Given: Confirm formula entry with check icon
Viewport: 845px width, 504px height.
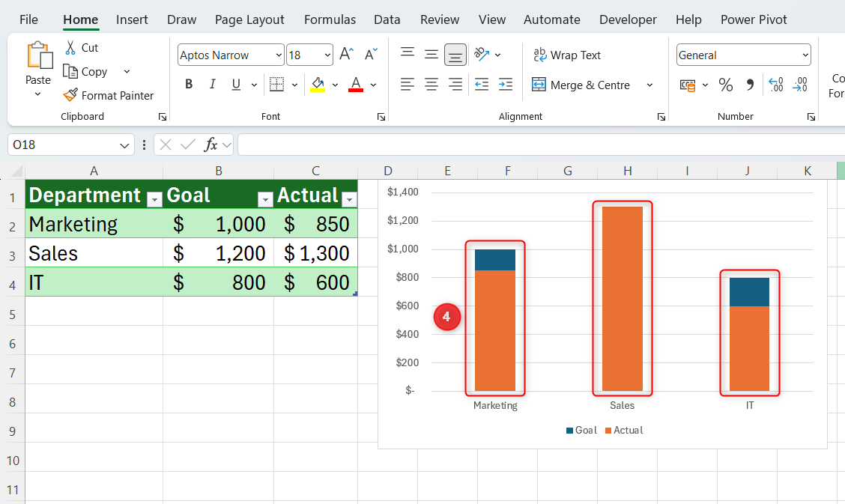Looking at the screenshot, I should [x=188, y=145].
